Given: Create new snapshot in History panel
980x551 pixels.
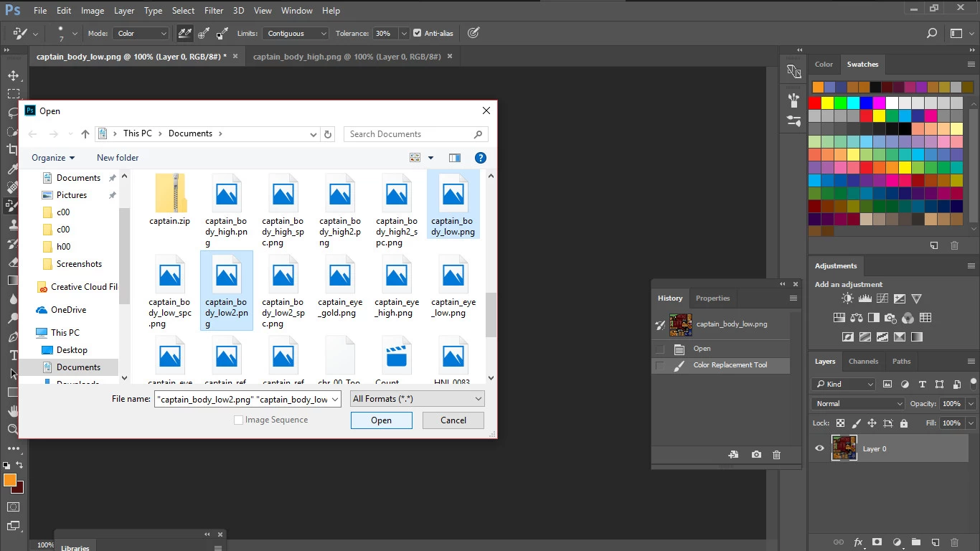Looking at the screenshot, I should (756, 455).
